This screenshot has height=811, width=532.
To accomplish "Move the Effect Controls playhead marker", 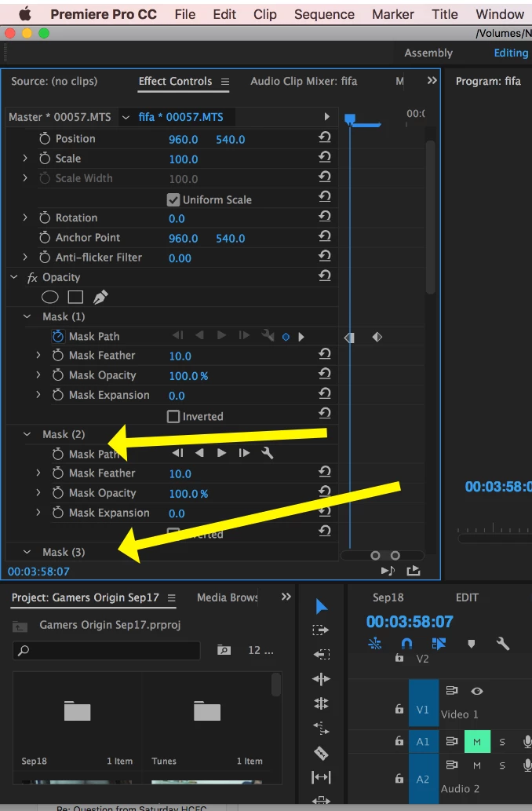I will point(350,120).
